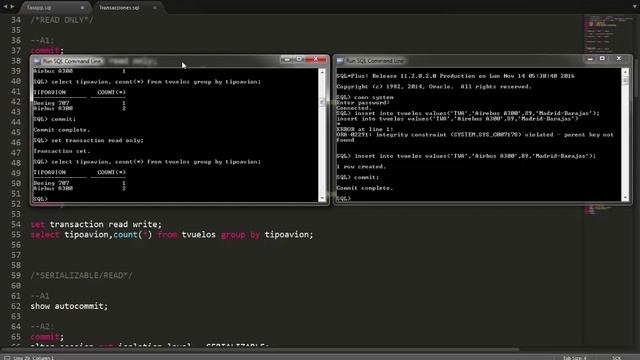Click scroll-down arrow in right SQL window
Screen dimensions: 640x360
(625, 198)
